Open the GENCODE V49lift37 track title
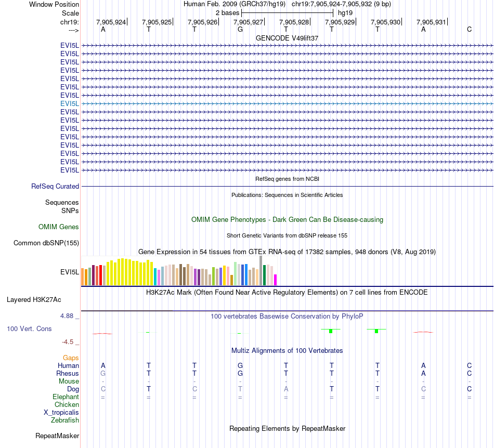 [x=287, y=38]
